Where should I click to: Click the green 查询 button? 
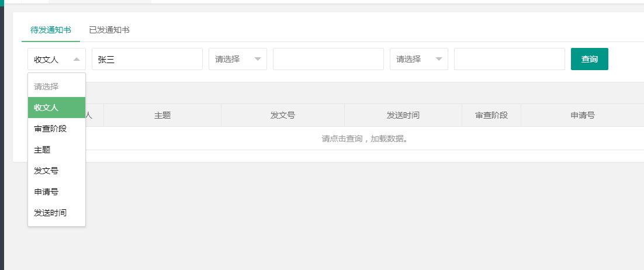589,59
